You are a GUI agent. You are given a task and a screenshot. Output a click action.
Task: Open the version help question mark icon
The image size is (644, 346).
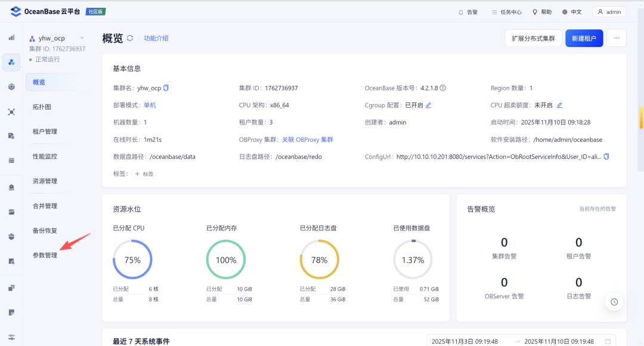[x=442, y=88]
